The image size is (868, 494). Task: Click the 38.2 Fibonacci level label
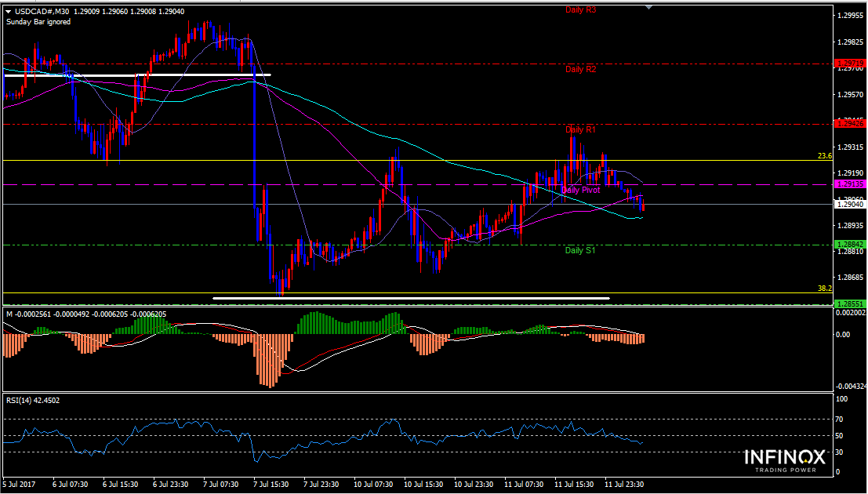pyautogui.click(x=825, y=289)
